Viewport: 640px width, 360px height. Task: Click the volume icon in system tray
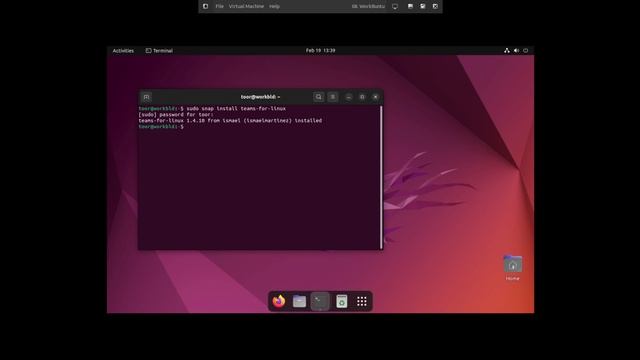point(516,51)
